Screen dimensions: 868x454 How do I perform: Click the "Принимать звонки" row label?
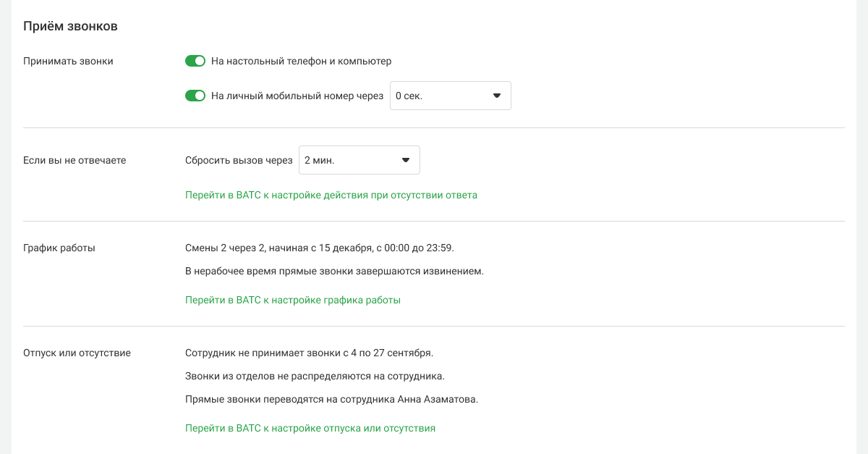[69, 62]
